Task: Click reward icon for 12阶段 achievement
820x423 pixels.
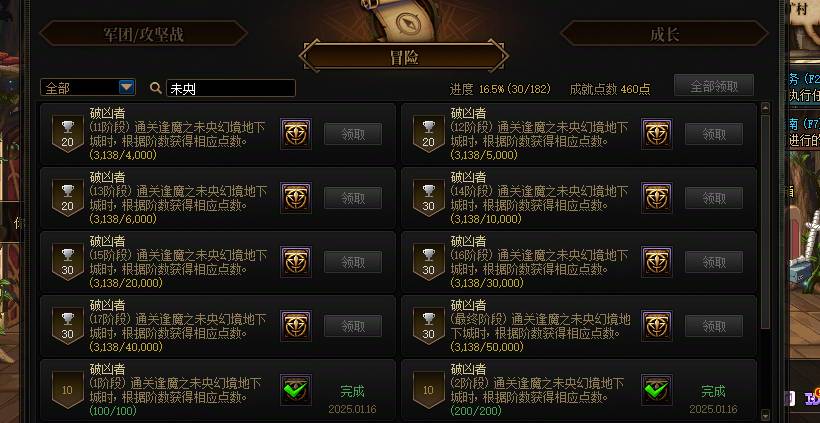Action: (x=656, y=134)
